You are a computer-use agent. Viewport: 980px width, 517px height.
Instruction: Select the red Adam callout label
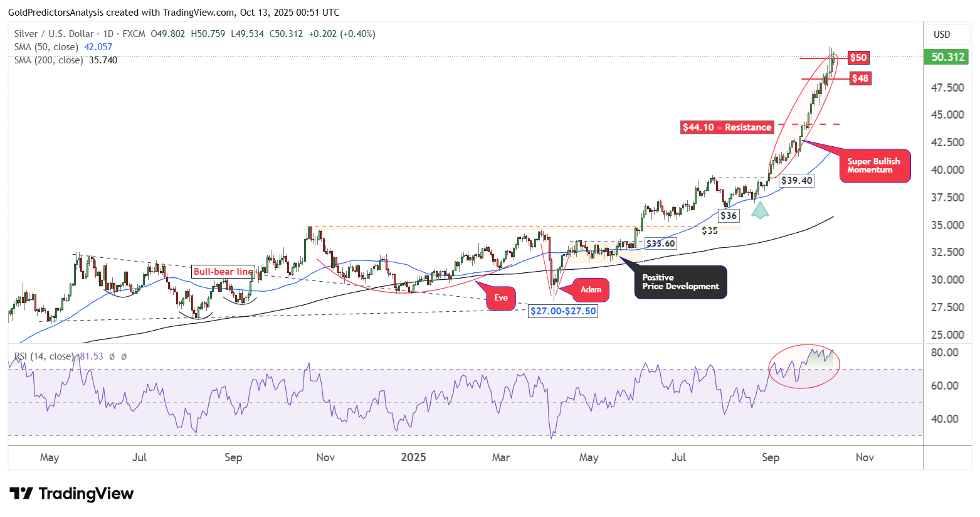pyautogui.click(x=591, y=289)
